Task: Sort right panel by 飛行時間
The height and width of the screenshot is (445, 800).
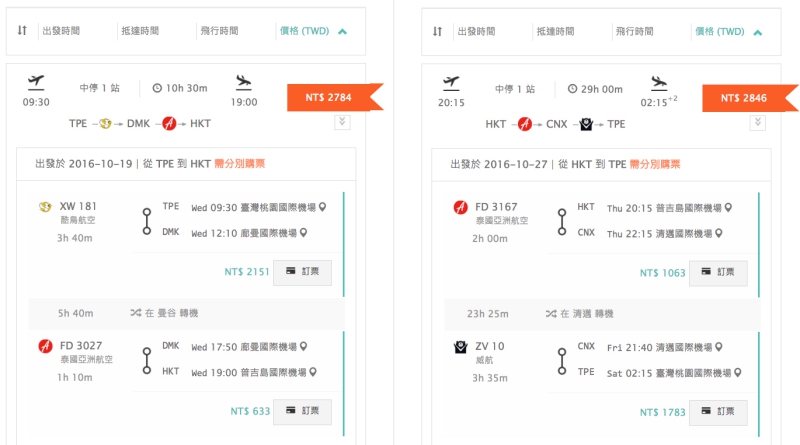Action: click(633, 31)
